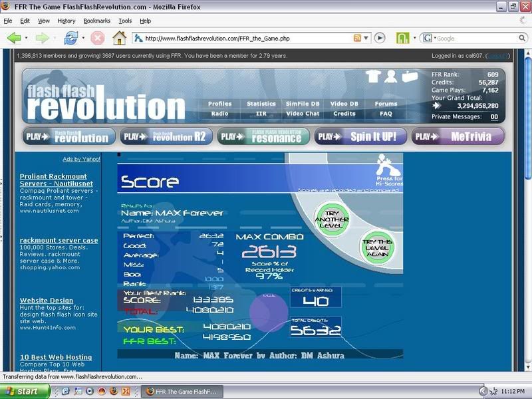Click the RSS feed icon in address bar
Viewport: 532px width, 399px height.
pos(357,38)
